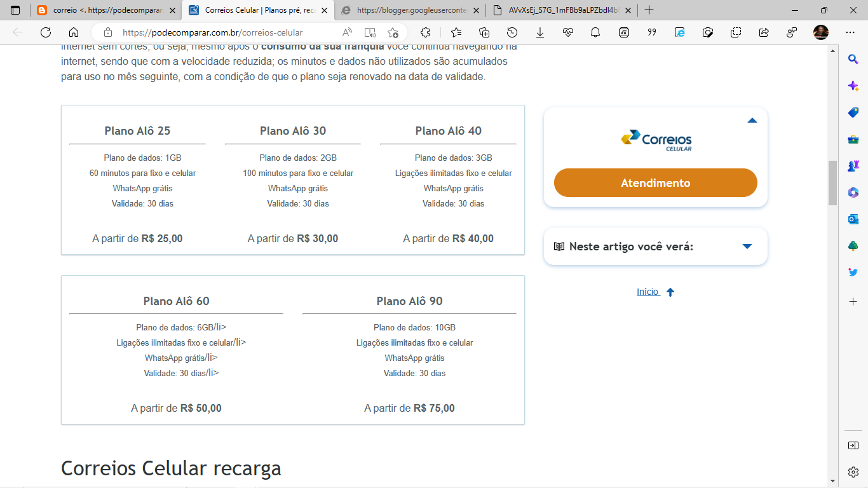Image resolution: width=868 pixels, height=488 pixels.
Task: Open Collections toolbar icon
Action: 484,32
